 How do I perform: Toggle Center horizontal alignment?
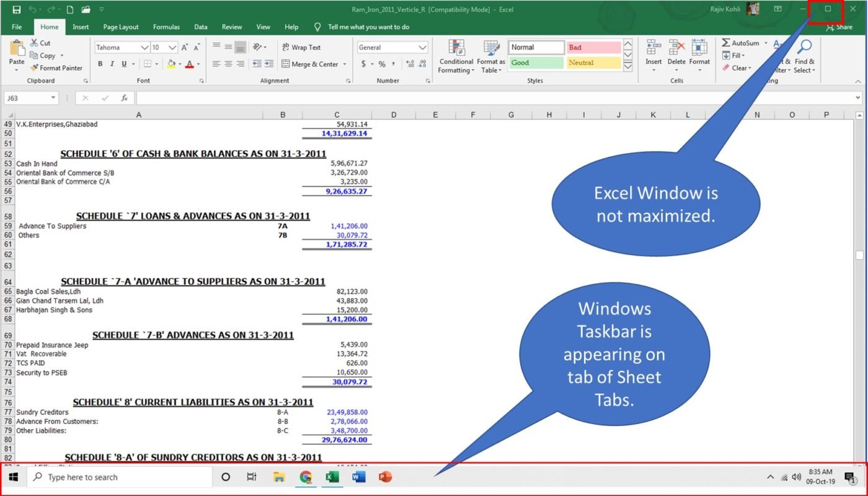pyautogui.click(x=228, y=63)
